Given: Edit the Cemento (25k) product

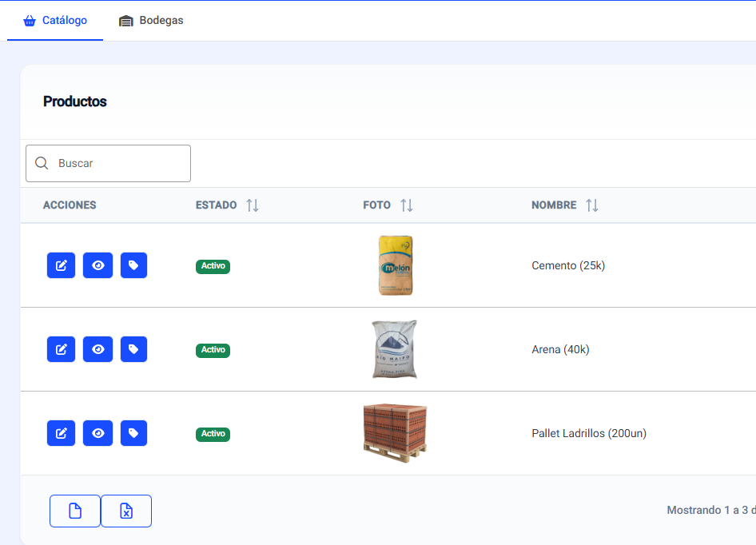Looking at the screenshot, I should [61, 265].
